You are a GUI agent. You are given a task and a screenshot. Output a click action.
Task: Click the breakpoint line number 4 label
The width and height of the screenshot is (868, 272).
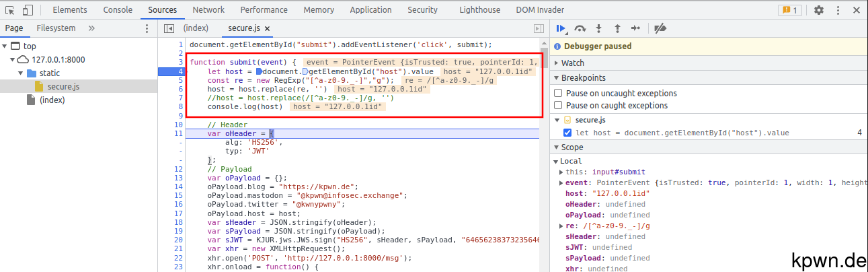pos(859,133)
